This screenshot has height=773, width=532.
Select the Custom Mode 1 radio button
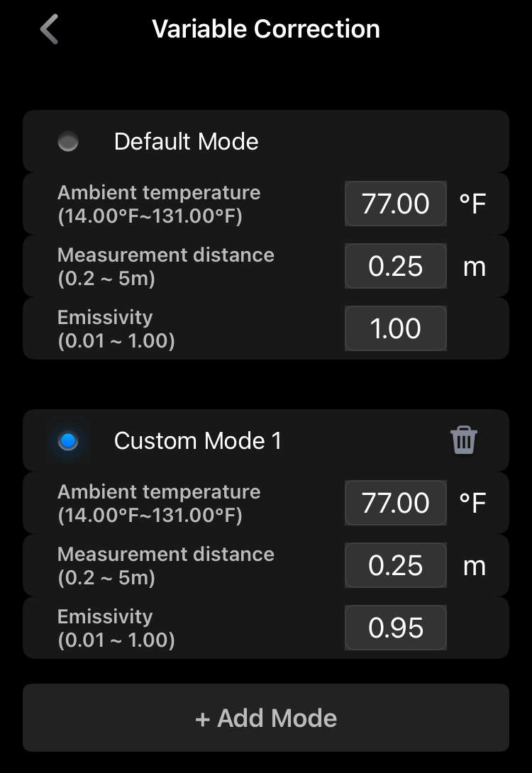68,441
